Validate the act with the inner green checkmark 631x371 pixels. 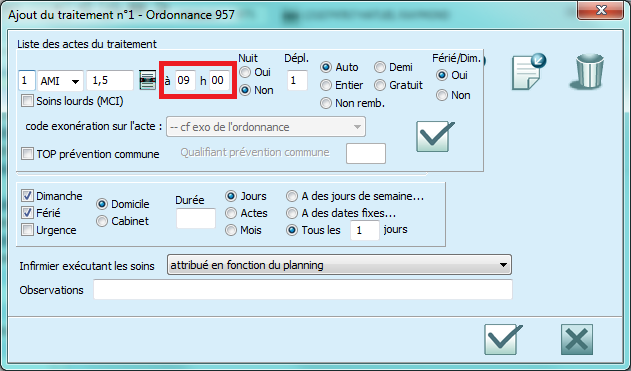(x=435, y=136)
